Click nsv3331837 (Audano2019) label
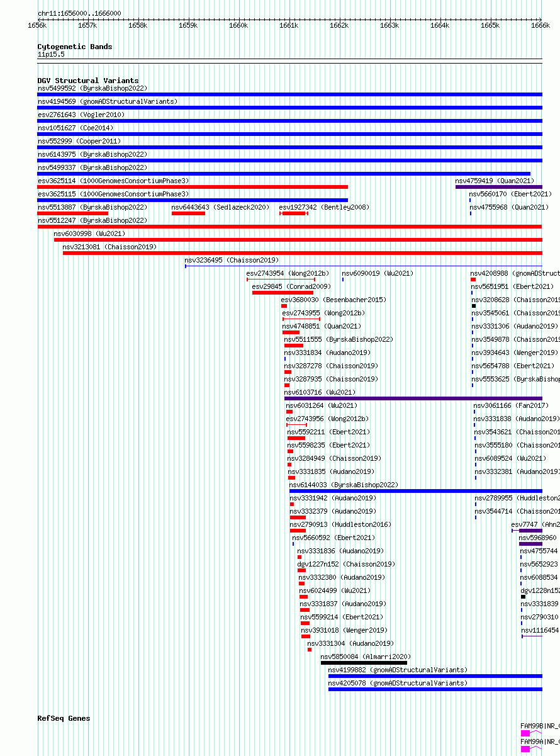The image size is (560, 756). (343, 604)
